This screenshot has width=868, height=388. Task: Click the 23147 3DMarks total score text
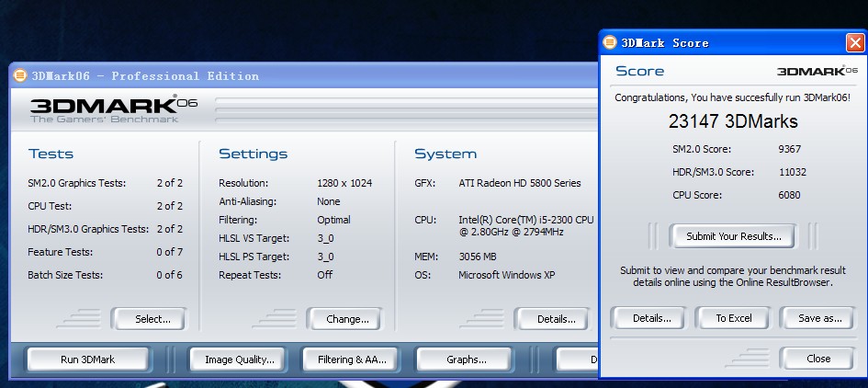(x=733, y=121)
